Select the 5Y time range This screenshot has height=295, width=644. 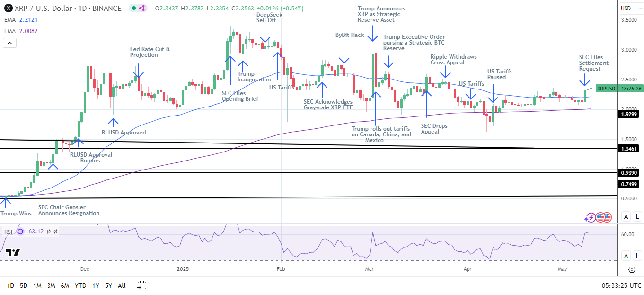tap(108, 286)
